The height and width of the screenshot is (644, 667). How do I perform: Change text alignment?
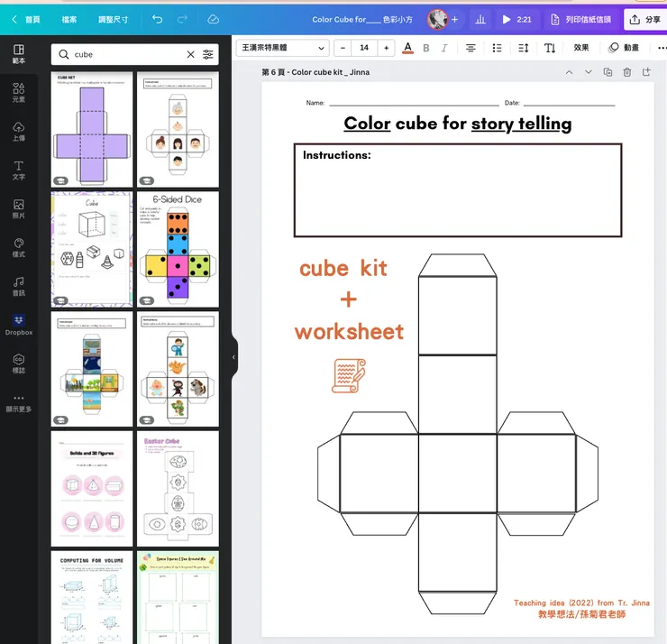pos(471,48)
